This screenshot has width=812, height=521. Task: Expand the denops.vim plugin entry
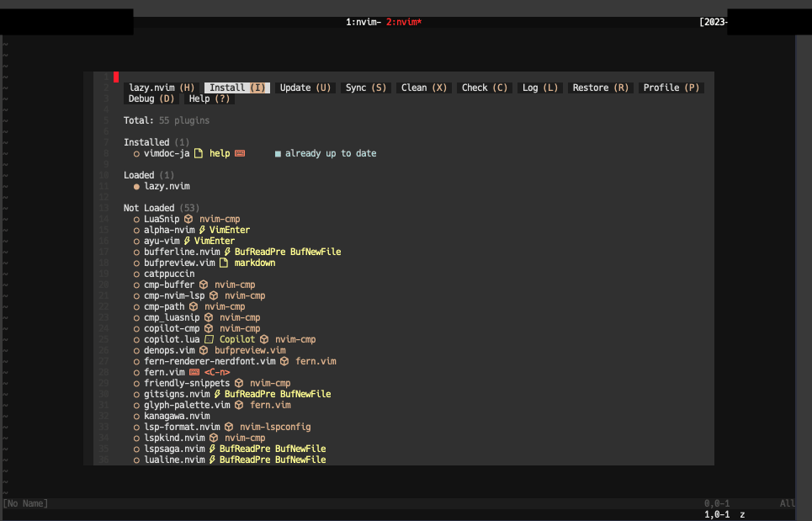[169, 350]
